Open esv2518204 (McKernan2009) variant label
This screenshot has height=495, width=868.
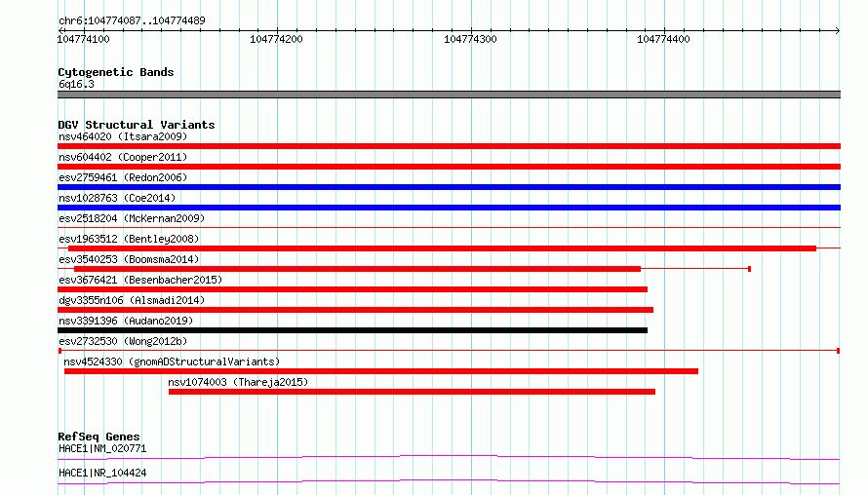point(132,218)
